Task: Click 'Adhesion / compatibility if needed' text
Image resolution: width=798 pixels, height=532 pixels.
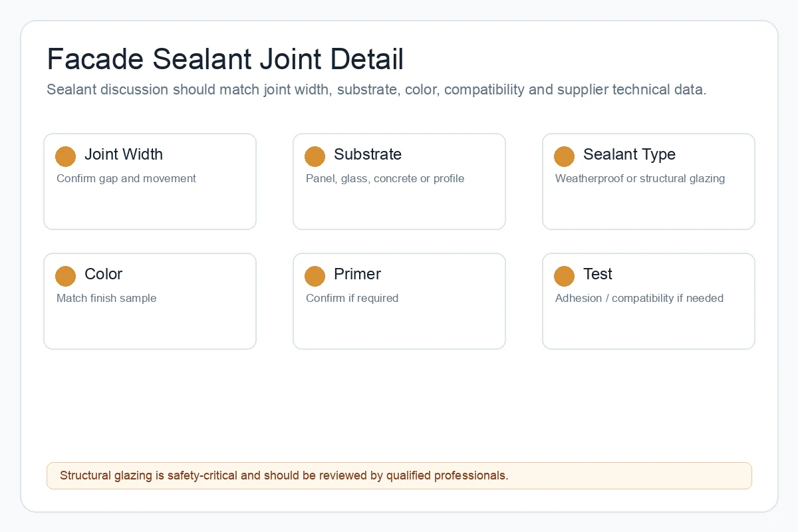Action: coord(639,298)
